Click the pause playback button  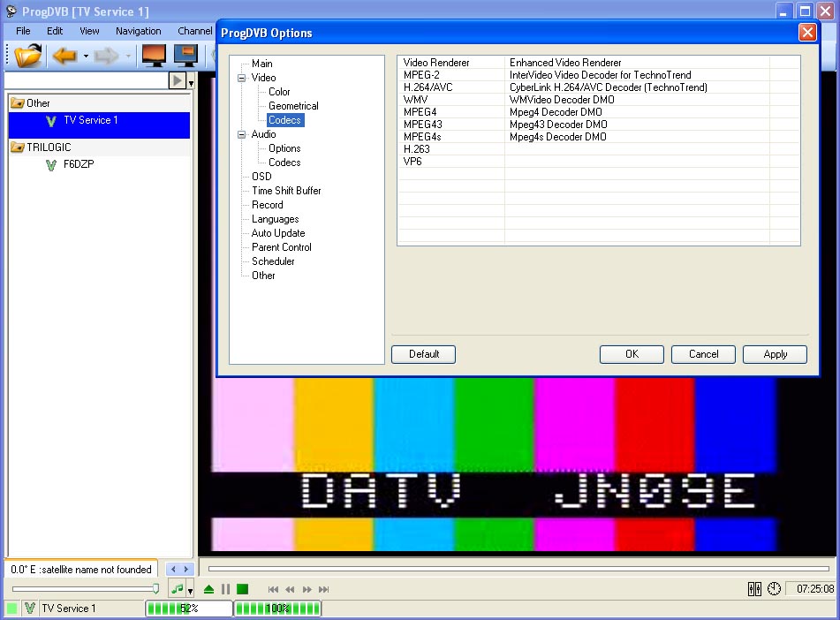coord(225,589)
